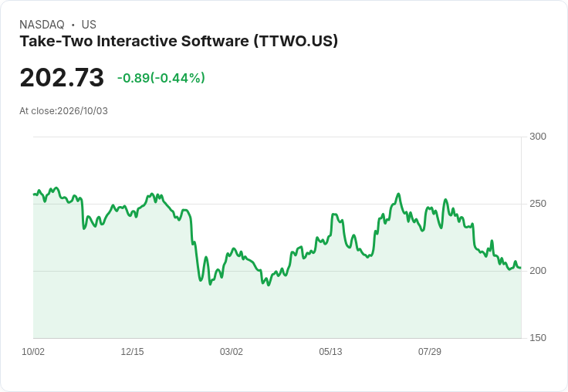Image resolution: width=568 pixels, height=392 pixels.
Task: Click the chart's lowest dip after 03/02
Action: click(269, 285)
